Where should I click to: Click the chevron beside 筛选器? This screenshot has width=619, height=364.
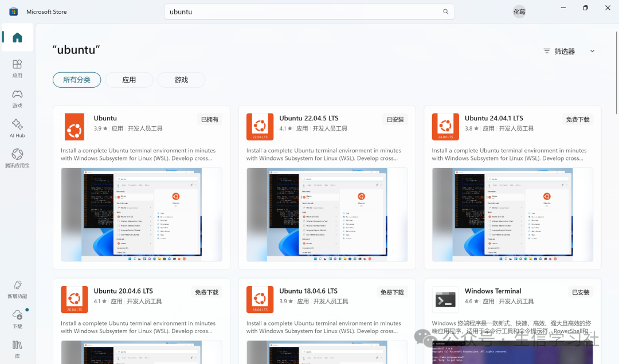click(592, 52)
